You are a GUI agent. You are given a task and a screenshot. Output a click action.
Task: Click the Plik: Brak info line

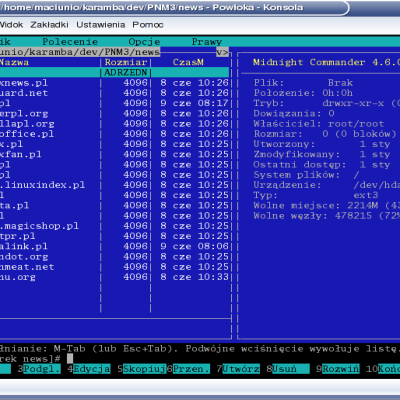(x=303, y=83)
